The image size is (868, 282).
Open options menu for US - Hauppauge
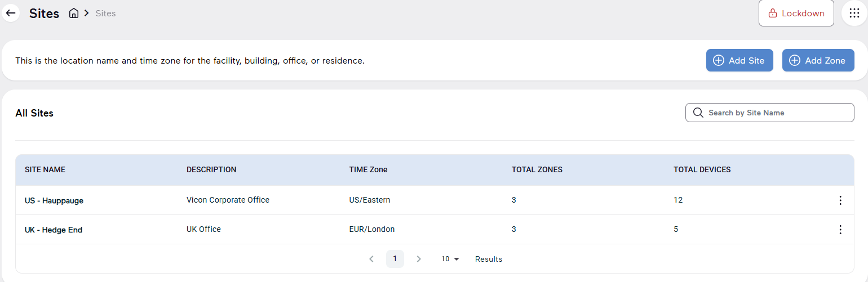840,200
